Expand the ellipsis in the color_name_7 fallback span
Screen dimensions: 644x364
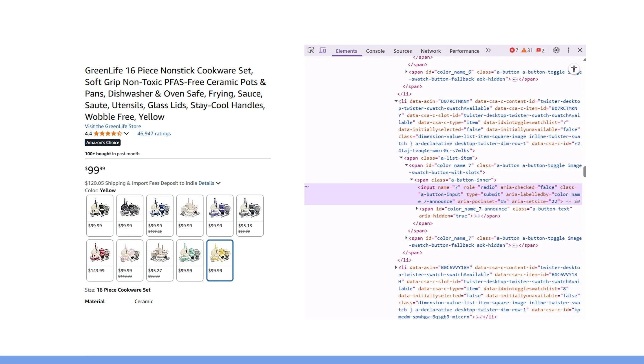pos(515,246)
